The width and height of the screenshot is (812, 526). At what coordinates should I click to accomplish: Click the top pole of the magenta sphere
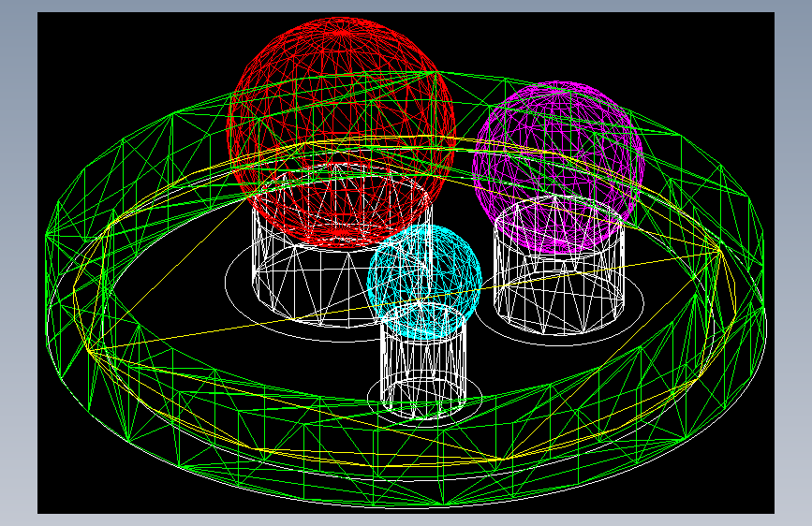tap(556, 92)
